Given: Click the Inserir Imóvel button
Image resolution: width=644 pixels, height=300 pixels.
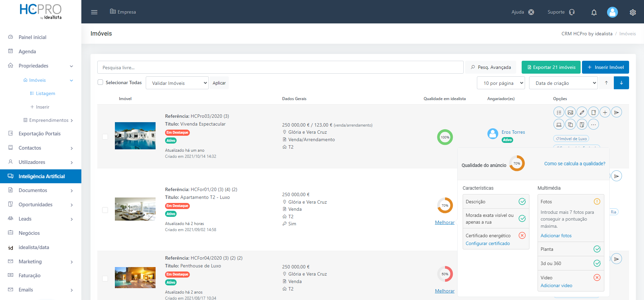Looking at the screenshot, I should click(605, 67).
